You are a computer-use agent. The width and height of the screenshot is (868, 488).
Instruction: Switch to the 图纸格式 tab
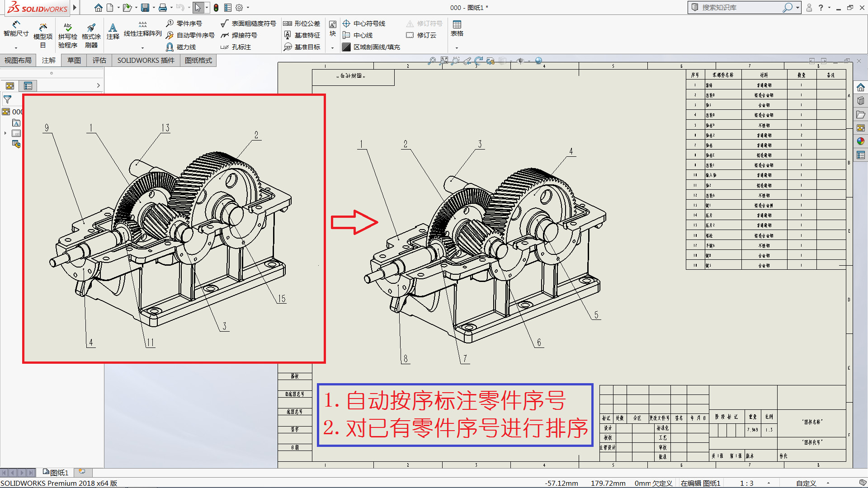coord(198,61)
